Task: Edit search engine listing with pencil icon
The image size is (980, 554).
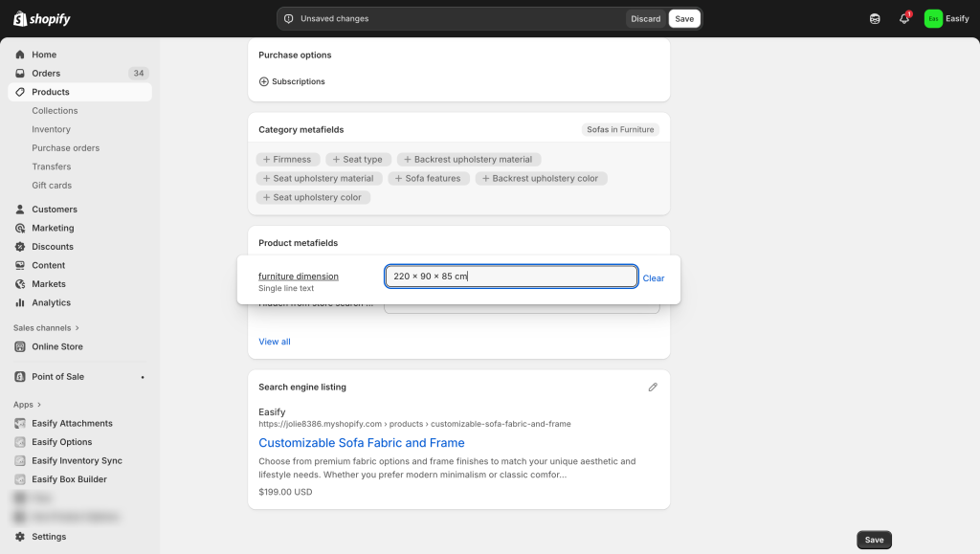Action: (x=653, y=388)
